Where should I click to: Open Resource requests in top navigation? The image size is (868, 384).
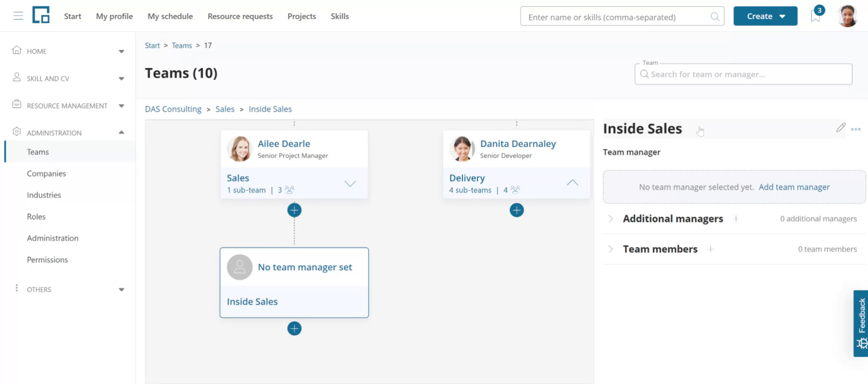pos(240,16)
